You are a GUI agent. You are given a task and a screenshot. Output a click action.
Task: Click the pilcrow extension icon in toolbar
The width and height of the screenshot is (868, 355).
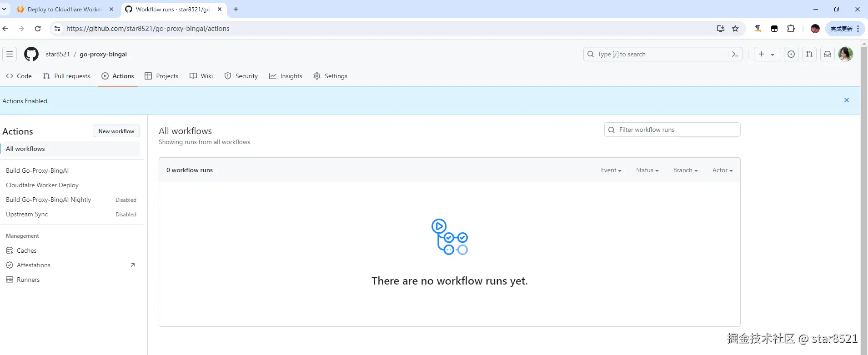[x=758, y=29]
